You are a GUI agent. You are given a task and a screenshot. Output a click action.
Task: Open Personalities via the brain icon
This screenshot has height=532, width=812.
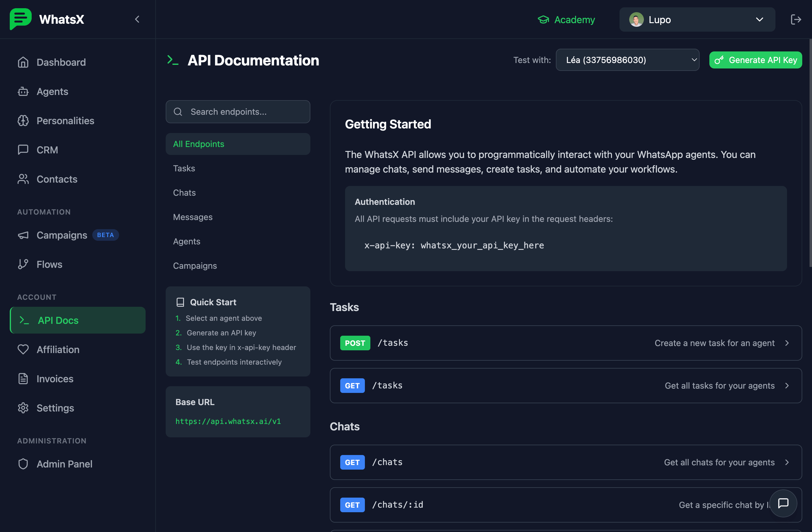coord(23,121)
